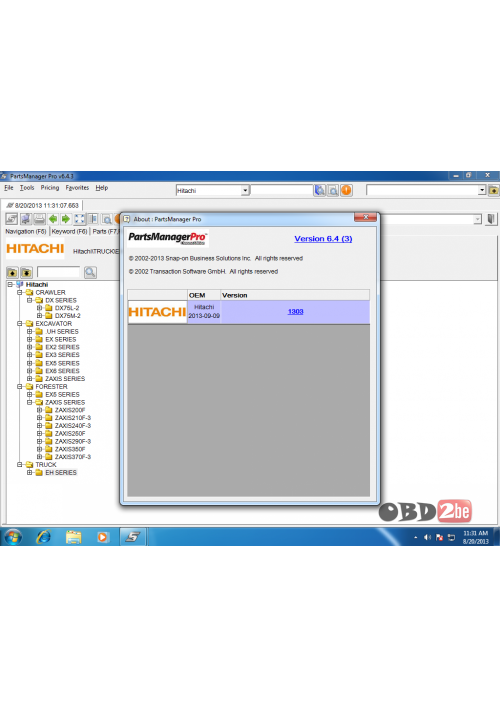Expand the EX SERIES node
The height and width of the screenshot is (717, 500).
pyautogui.click(x=29, y=339)
